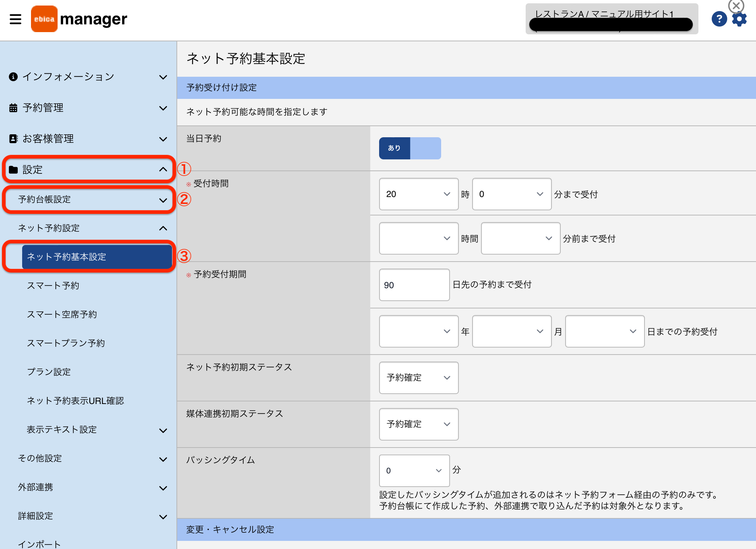Open the settings gear icon
Viewport: 756px width, 549px height.
pyautogui.click(x=739, y=19)
